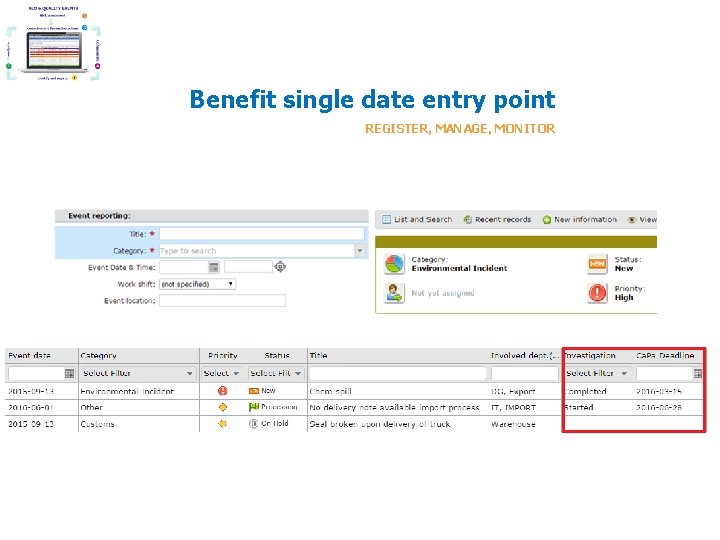Click On Hold pause icon in Customs row
The width and height of the screenshot is (720, 540).
click(x=253, y=423)
